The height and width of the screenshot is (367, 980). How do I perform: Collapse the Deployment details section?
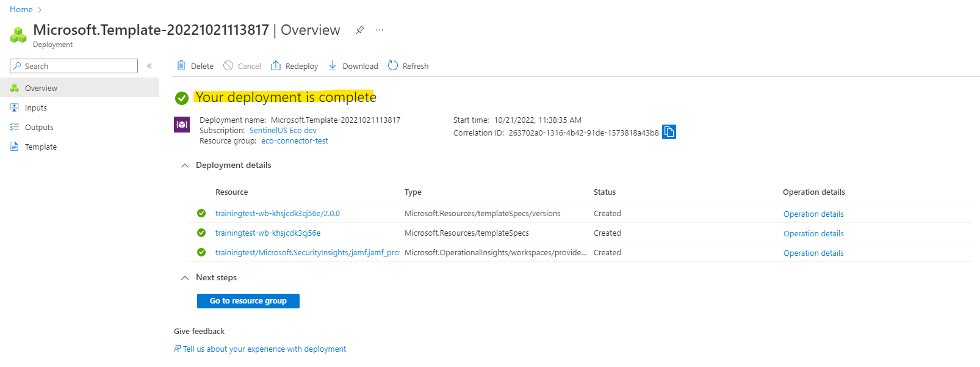point(185,165)
